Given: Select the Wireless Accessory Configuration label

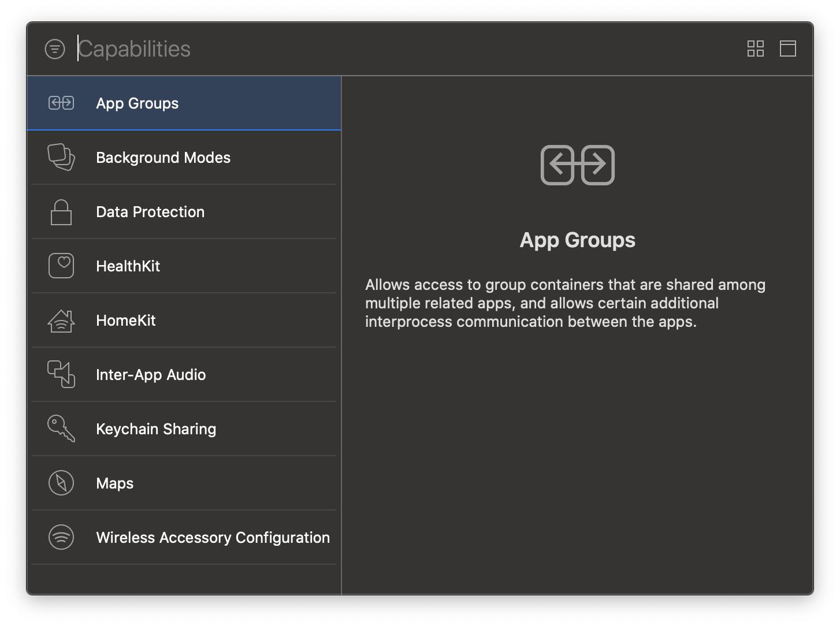Looking at the screenshot, I should tap(213, 538).
